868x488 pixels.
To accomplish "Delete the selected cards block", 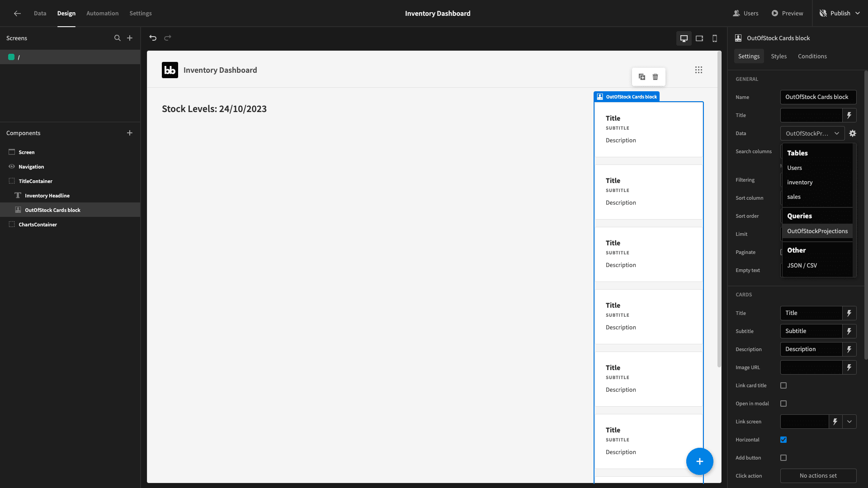I will click(656, 77).
